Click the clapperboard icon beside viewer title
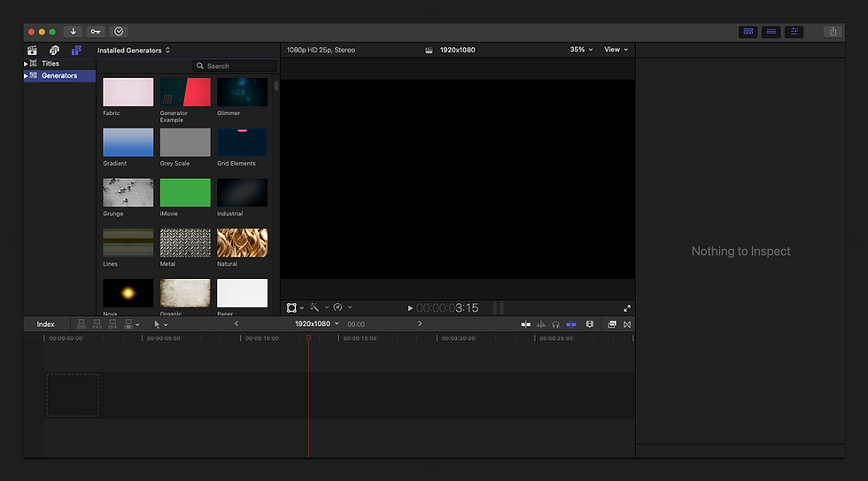868x481 pixels. pyautogui.click(x=429, y=50)
